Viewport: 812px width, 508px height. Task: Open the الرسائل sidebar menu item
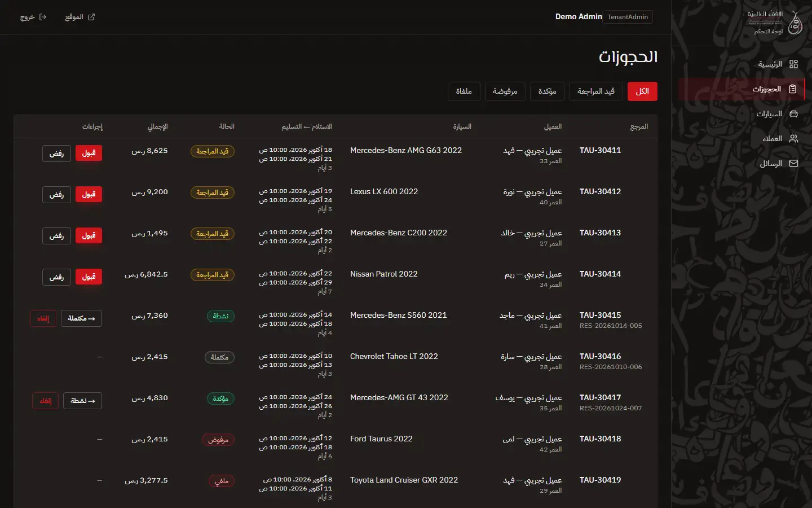click(741, 164)
